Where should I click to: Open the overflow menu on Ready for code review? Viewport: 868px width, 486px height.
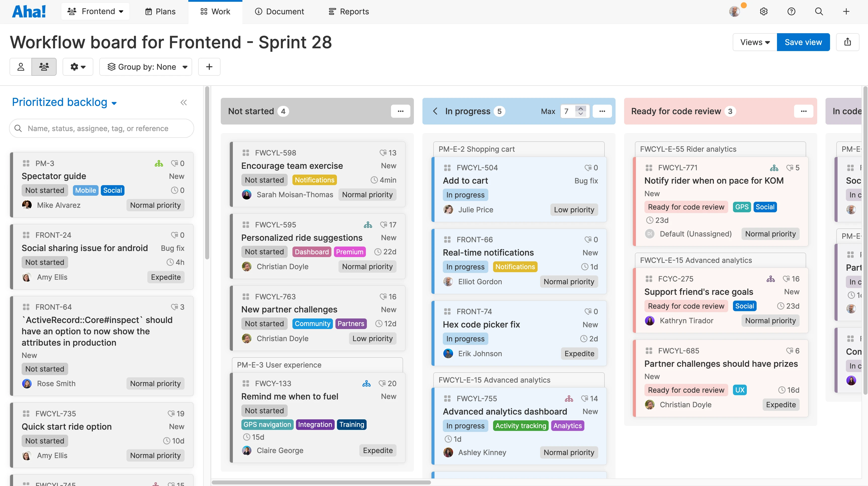pyautogui.click(x=804, y=111)
